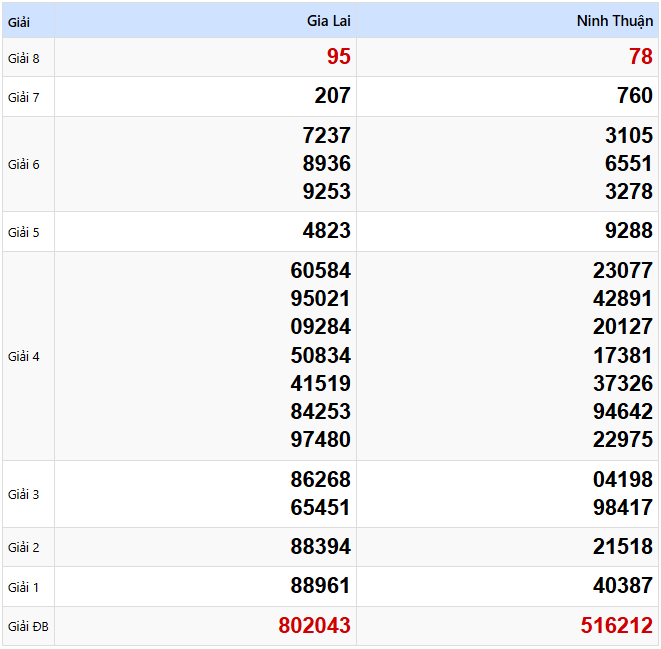Click Ninh Thuận Giải 1 number 40387
Screen dimensions: 661x649
coord(622,586)
